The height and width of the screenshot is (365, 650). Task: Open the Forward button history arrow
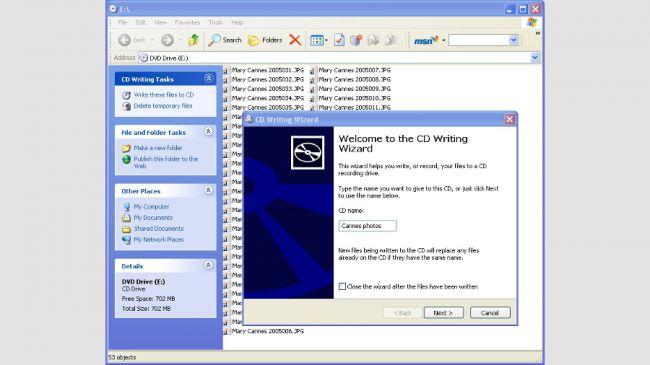[x=180, y=40]
